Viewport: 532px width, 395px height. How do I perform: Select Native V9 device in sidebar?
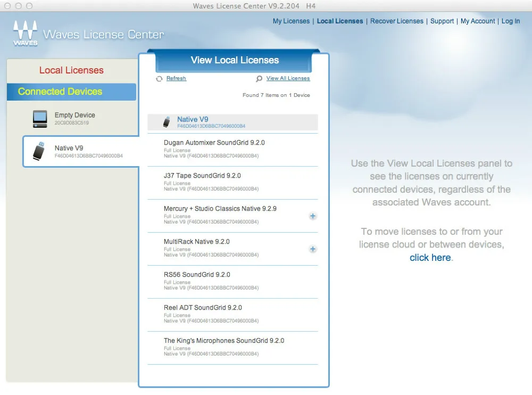coord(81,152)
